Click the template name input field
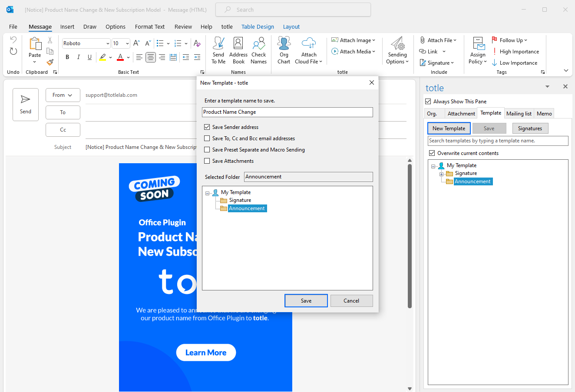Viewport: 575px width, 392px height. (287, 112)
